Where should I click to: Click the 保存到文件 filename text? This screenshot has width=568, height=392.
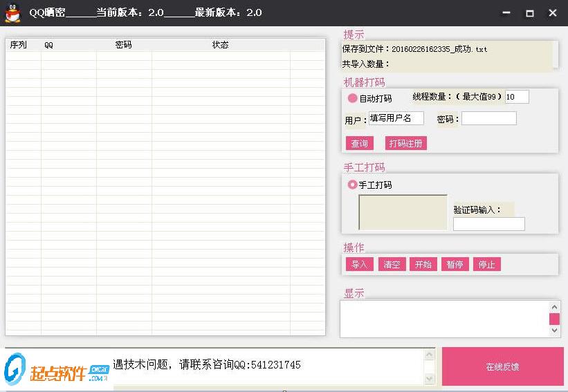tap(414, 49)
